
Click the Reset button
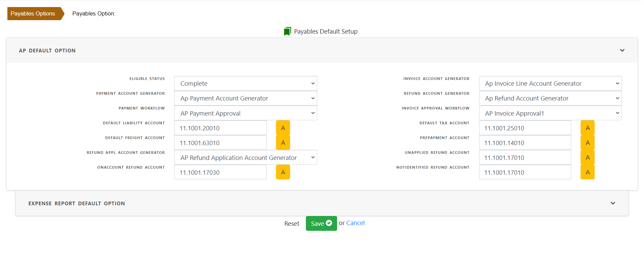pyautogui.click(x=292, y=223)
